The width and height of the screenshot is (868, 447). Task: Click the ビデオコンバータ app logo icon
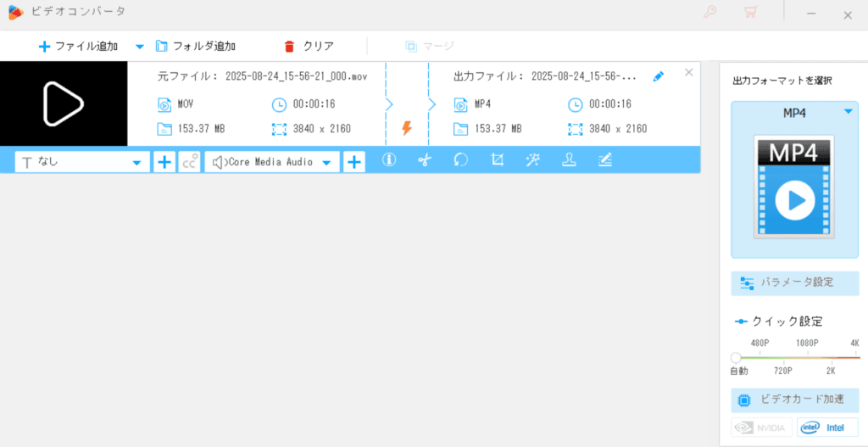[x=16, y=12]
